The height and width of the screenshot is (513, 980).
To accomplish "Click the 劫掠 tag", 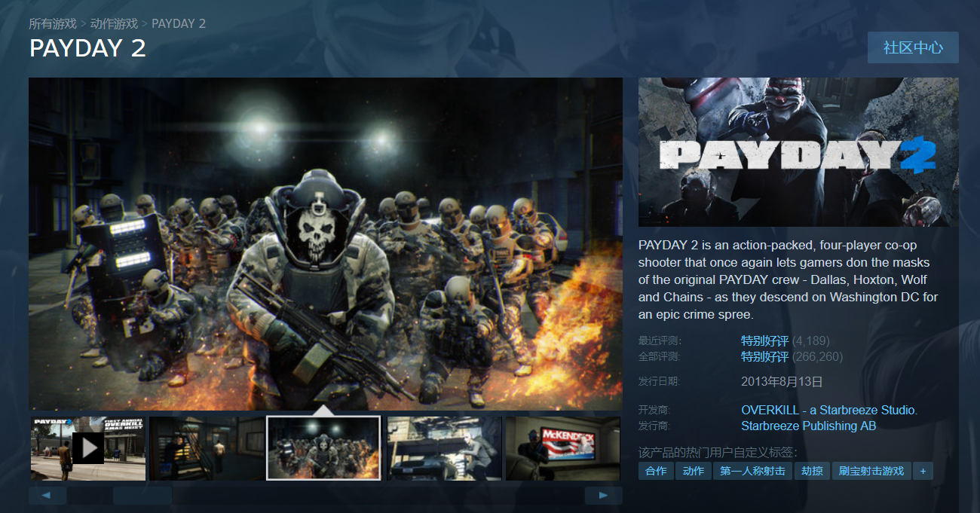I will pyautogui.click(x=812, y=471).
